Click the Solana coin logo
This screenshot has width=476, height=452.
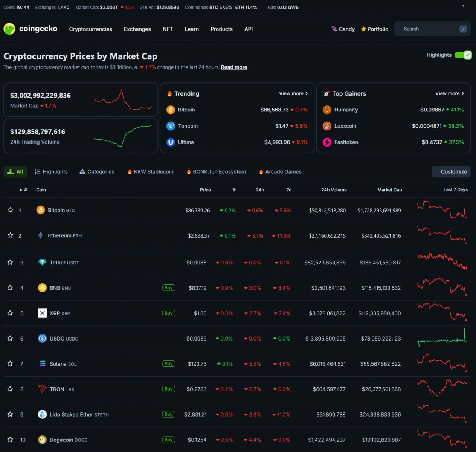click(x=42, y=363)
